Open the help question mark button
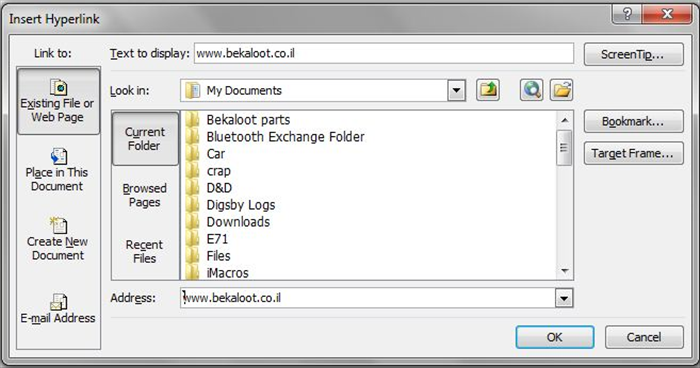The height and width of the screenshot is (368, 700). [626, 14]
